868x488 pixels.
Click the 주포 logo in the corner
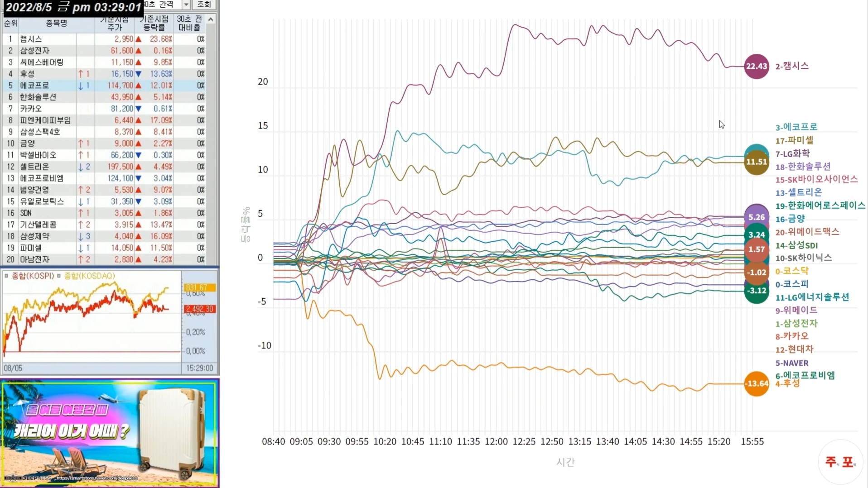click(840, 462)
